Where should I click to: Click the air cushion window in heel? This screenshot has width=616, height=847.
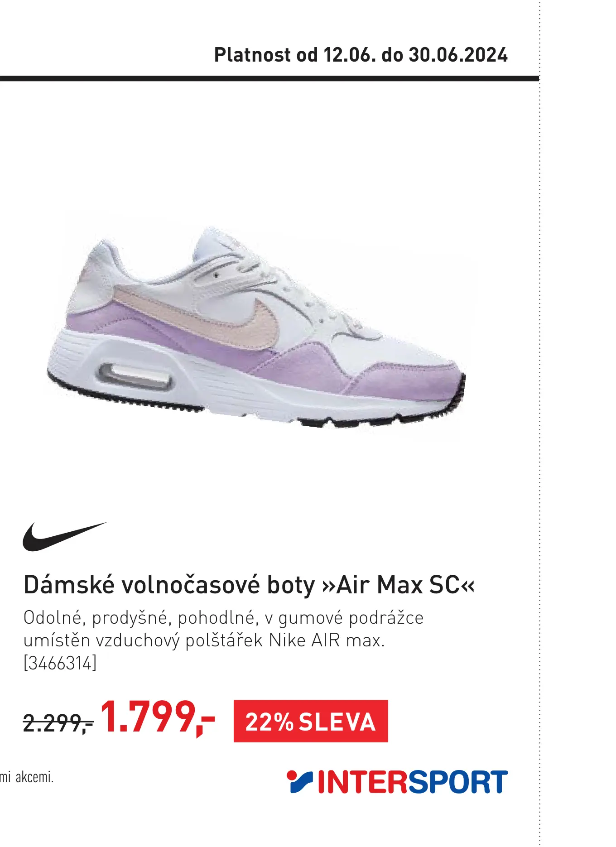[x=135, y=375]
